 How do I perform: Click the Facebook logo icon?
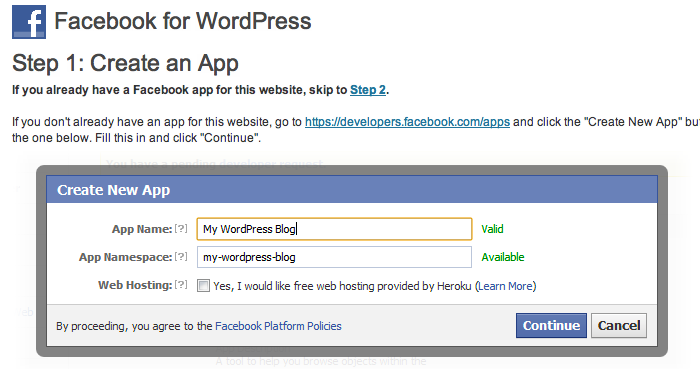tap(29, 22)
